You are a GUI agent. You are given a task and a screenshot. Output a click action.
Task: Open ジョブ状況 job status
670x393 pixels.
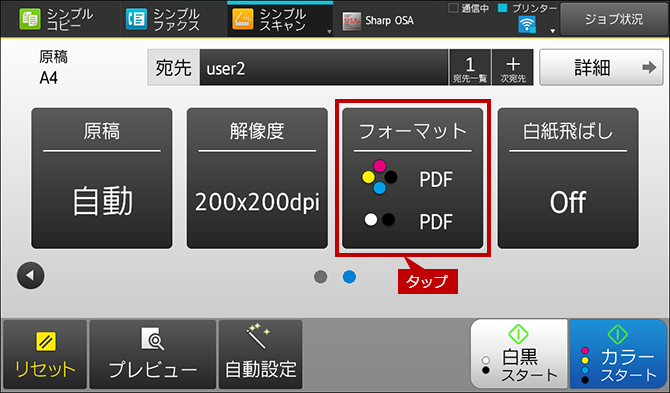(614, 19)
